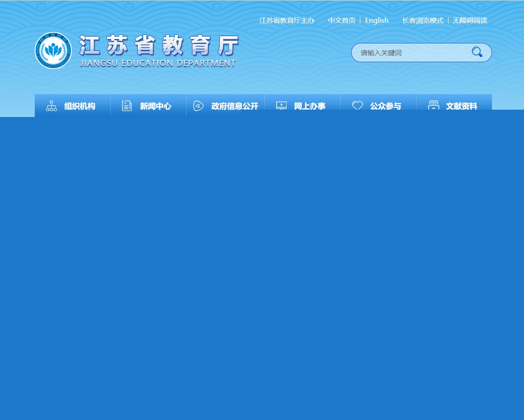Open the 组织机构 navigation menu
Viewport: 524px width, 420px height.
80,106
